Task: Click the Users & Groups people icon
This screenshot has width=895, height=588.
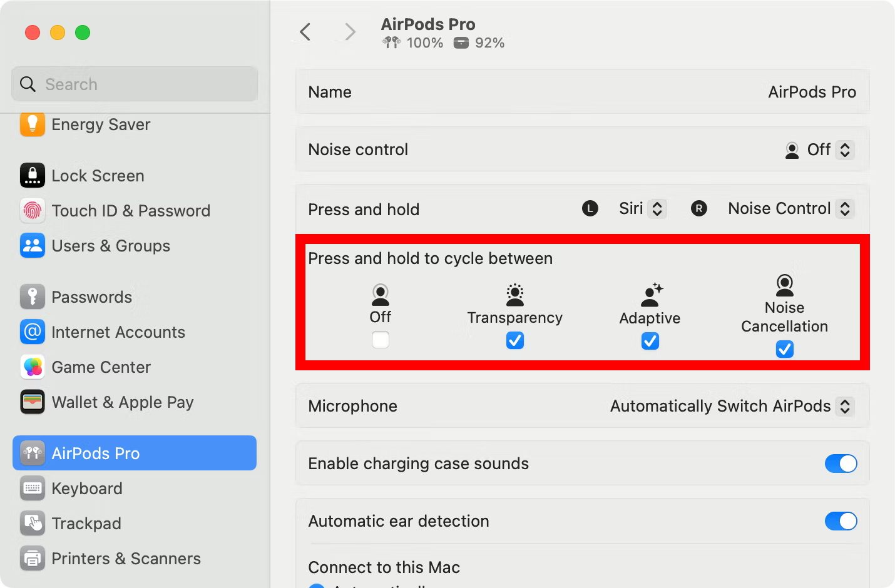Action: 32,246
